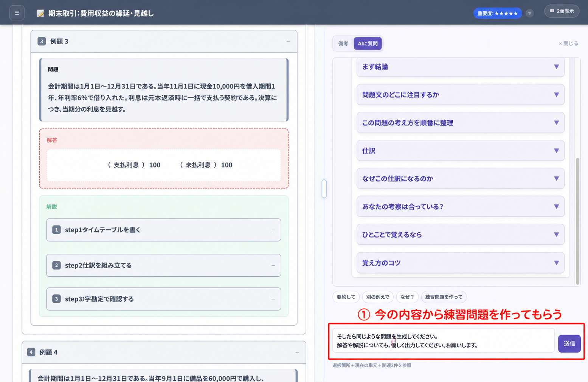588x382 pixels.
Task: Expand あなたの考察は合っている？ section
Action: 461,207
